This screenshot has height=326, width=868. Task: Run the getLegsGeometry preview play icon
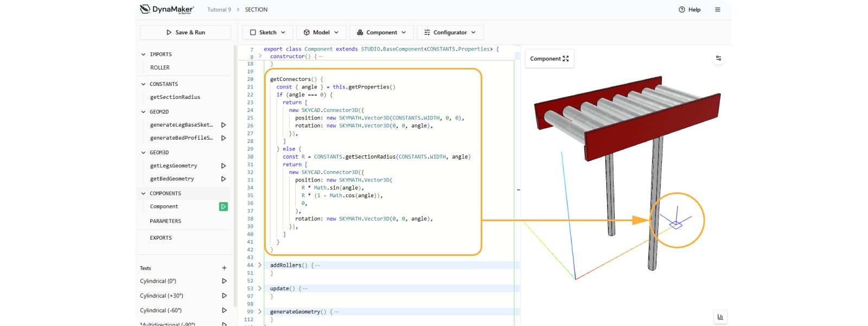[224, 166]
